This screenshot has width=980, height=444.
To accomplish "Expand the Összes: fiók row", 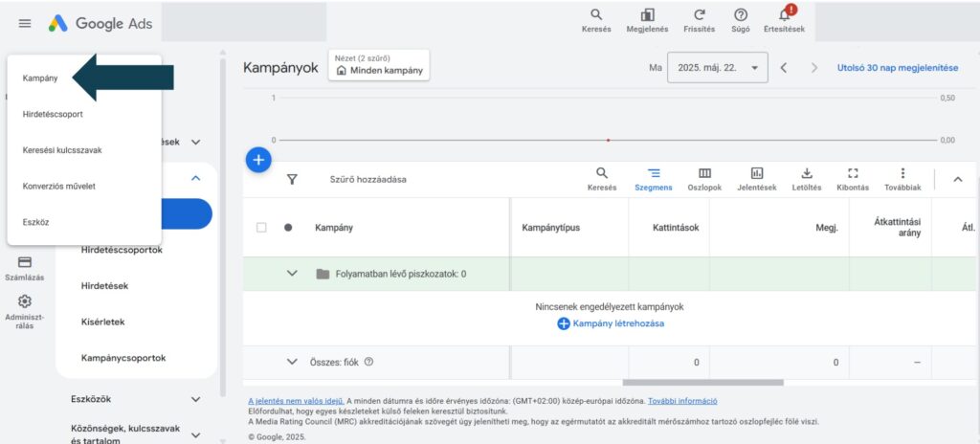I will click(293, 362).
